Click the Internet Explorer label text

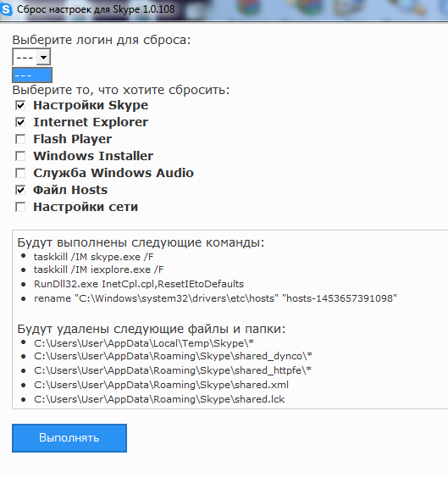91,122
